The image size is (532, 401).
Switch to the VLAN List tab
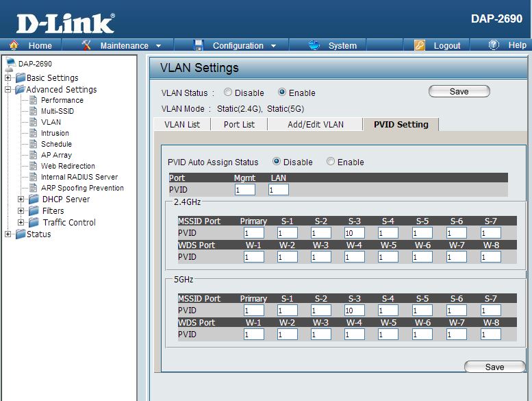point(182,124)
